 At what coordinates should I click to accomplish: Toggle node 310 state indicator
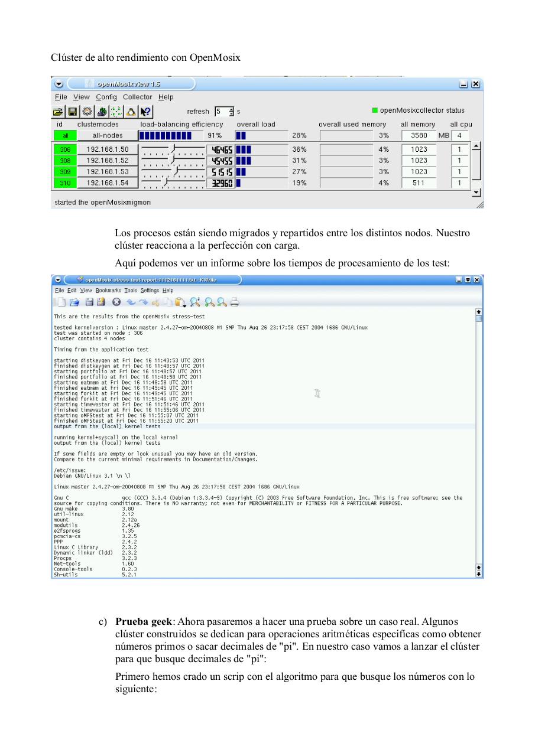64,183
